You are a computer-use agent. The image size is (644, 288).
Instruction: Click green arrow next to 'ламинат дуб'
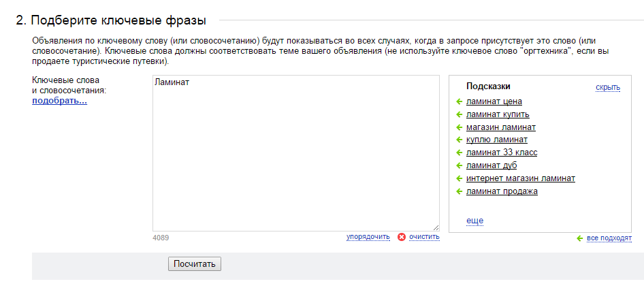click(460, 165)
